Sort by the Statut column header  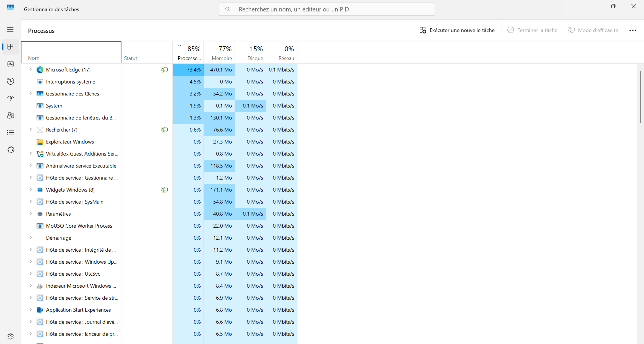click(147, 53)
